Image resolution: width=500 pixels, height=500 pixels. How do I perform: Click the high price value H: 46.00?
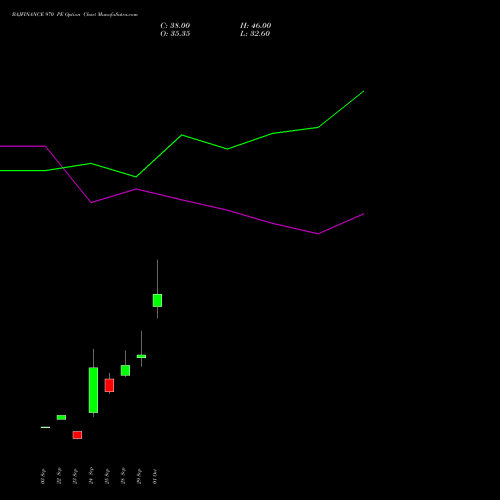[x=256, y=26]
